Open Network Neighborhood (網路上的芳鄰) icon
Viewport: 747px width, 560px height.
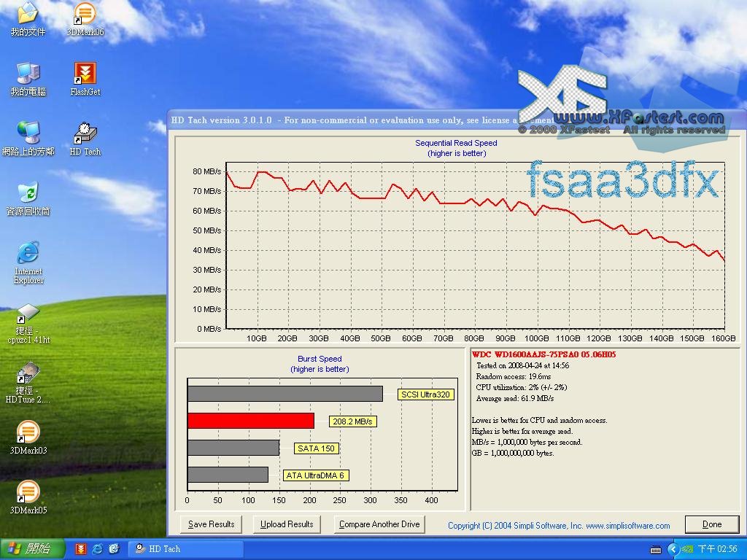(x=28, y=134)
